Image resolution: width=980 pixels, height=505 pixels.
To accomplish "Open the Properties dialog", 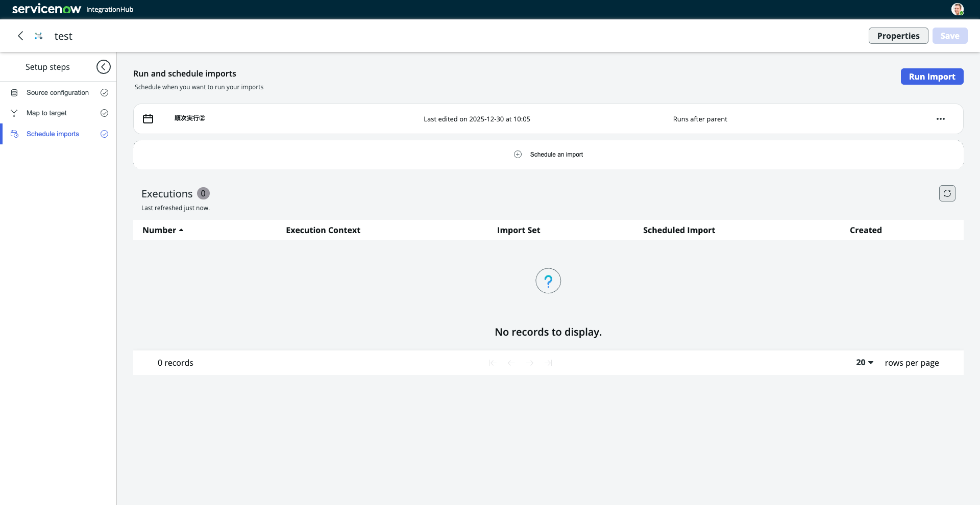I will [x=898, y=36].
